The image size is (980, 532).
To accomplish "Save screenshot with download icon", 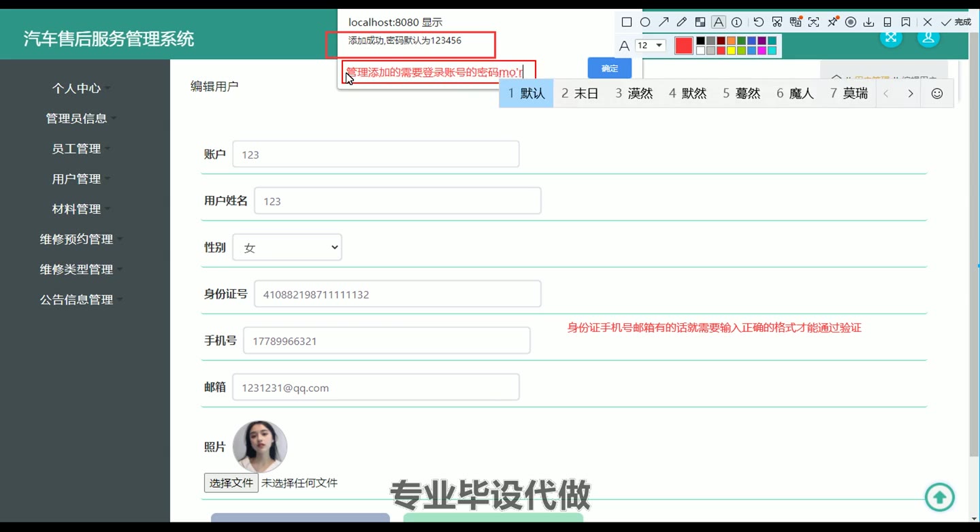I will pyautogui.click(x=869, y=22).
